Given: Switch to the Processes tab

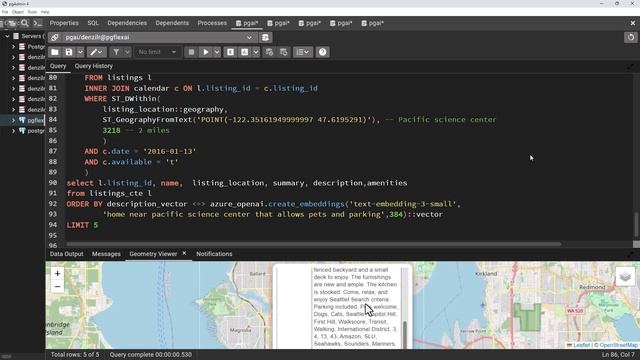Looking at the screenshot, I should click(212, 23).
